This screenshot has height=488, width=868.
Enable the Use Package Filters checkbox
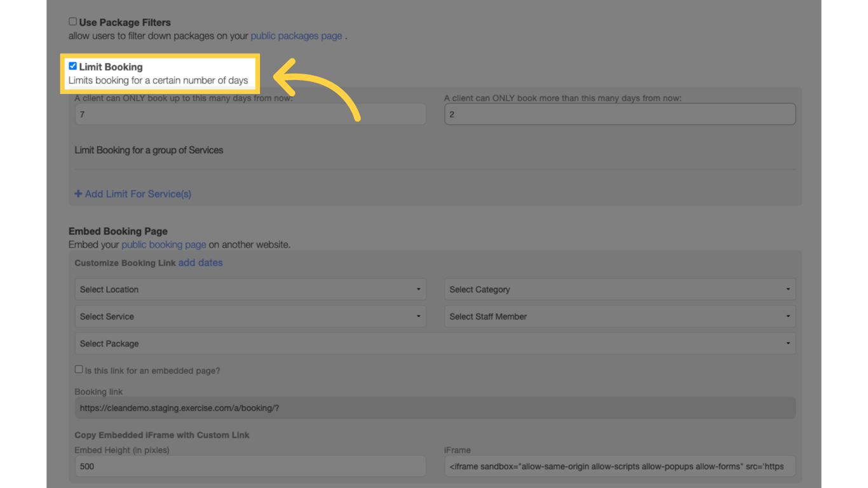(x=72, y=21)
